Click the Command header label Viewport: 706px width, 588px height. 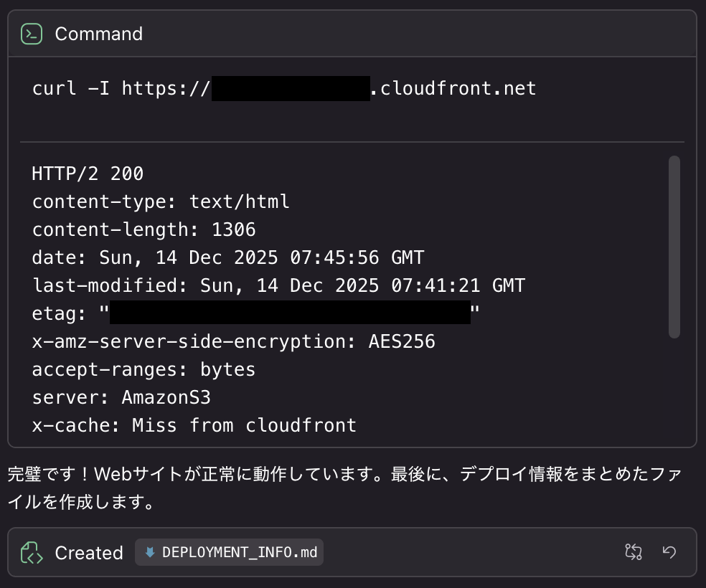click(x=98, y=34)
